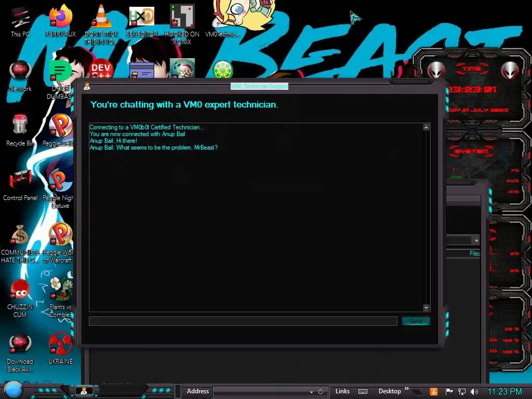Open the network tray icon
The image size is (532, 399).
(x=462, y=392)
